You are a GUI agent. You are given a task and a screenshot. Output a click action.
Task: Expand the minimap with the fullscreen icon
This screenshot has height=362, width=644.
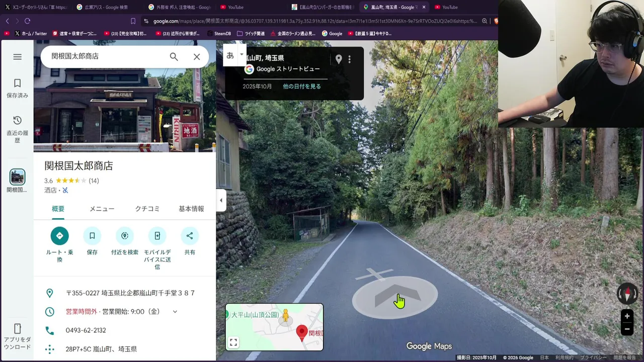click(233, 342)
